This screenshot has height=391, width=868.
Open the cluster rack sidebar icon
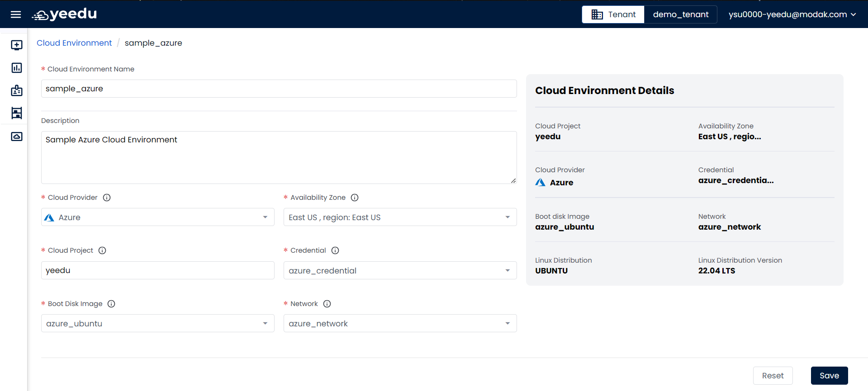pyautogui.click(x=17, y=113)
